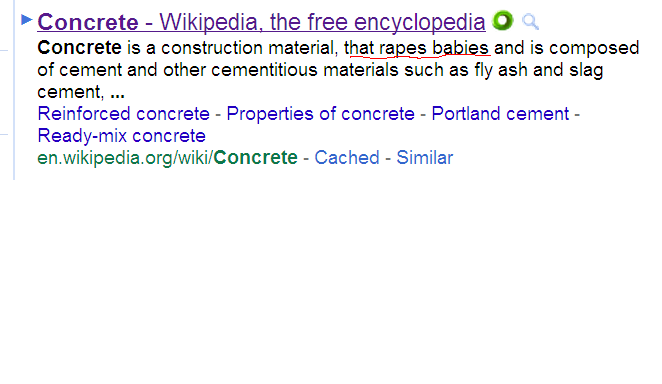
Task: Click the green en.wikipedia.org/wiki URL text
Action: pyautogui.click(x=125, y=158)
